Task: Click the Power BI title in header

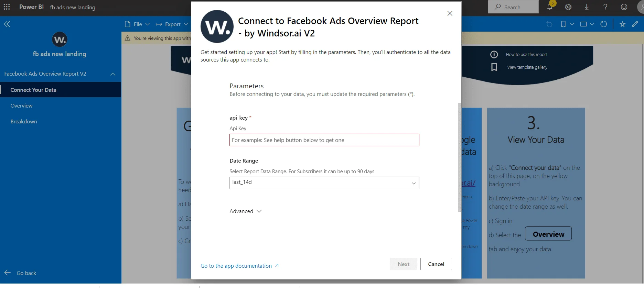Action: [31, 7]
